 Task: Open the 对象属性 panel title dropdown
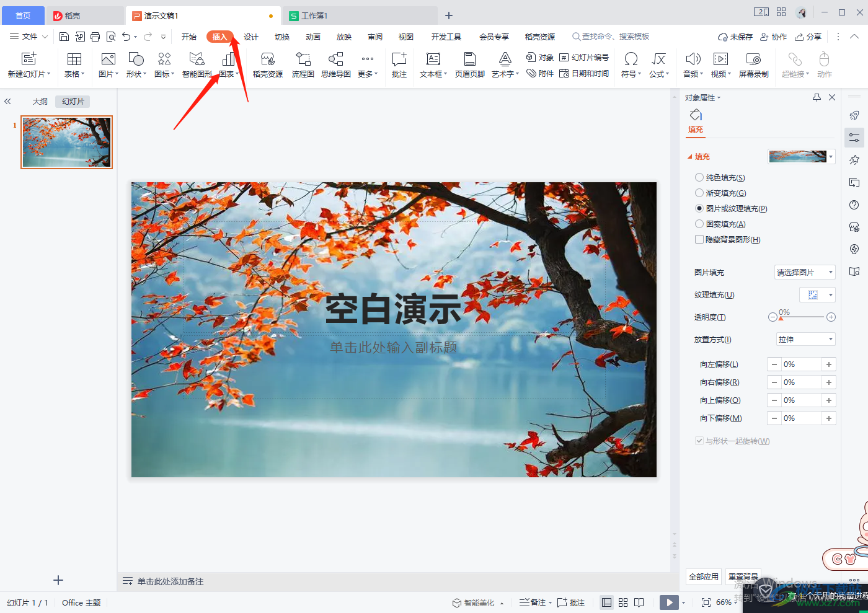(703, 97)
